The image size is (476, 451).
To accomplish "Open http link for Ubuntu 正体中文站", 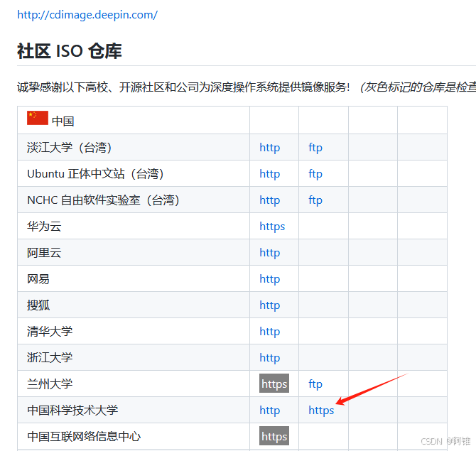I will [269, 174].
